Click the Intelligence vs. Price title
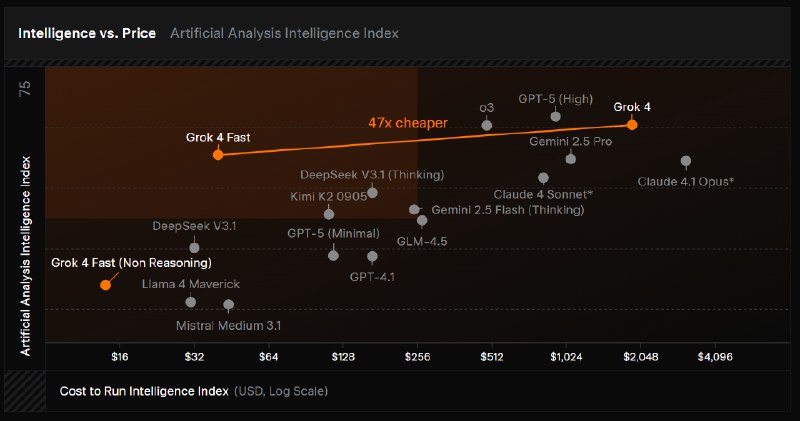Viewport: 800px width, 421px height. (87, 33)
